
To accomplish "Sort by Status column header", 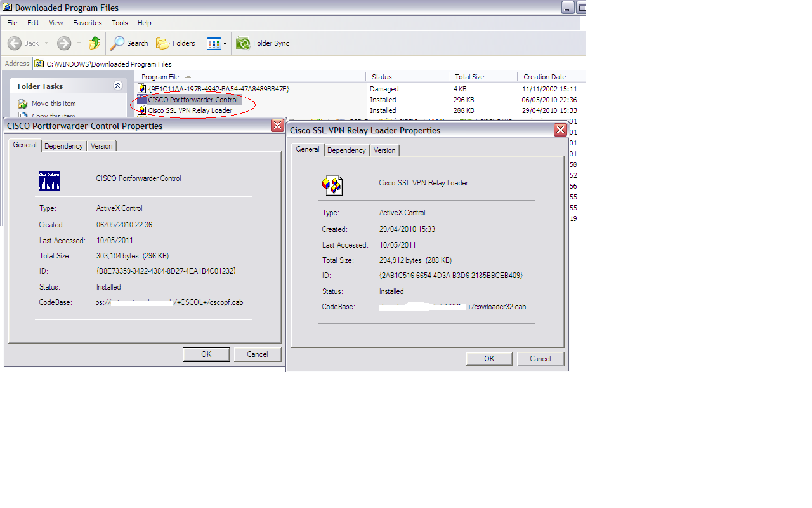I will coord(407,76).
